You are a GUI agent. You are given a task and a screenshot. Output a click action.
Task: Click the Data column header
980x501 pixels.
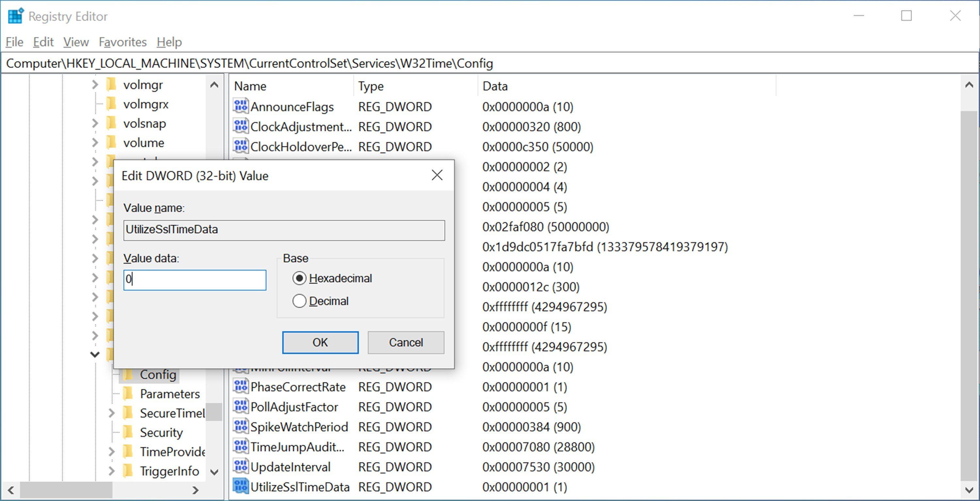click(x=627, y=86)
